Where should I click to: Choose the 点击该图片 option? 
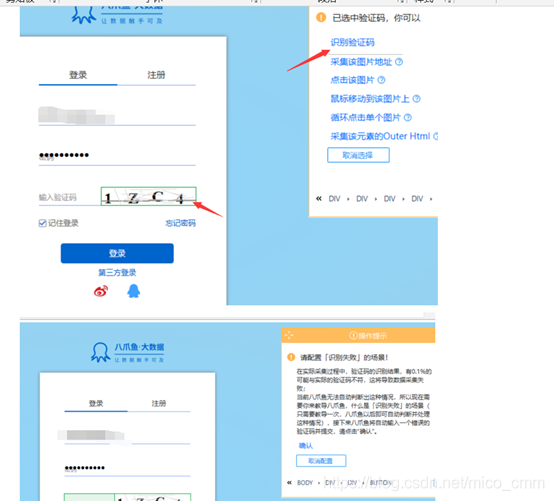[352, 80]
